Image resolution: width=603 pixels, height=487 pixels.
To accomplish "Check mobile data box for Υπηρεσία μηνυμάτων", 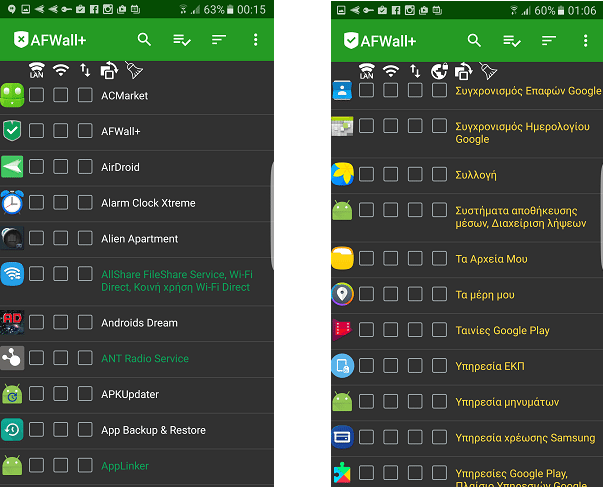I will [x=415, y=401].
